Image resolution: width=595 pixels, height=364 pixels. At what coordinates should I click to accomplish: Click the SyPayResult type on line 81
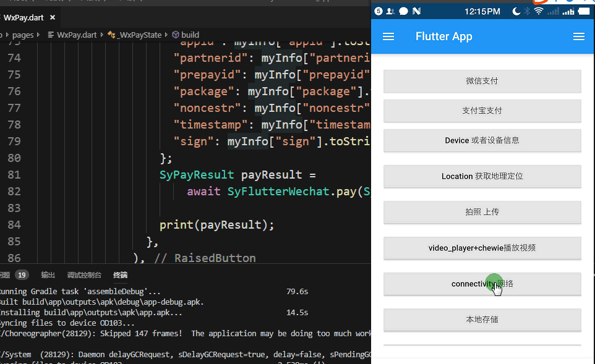click(197, 175)
